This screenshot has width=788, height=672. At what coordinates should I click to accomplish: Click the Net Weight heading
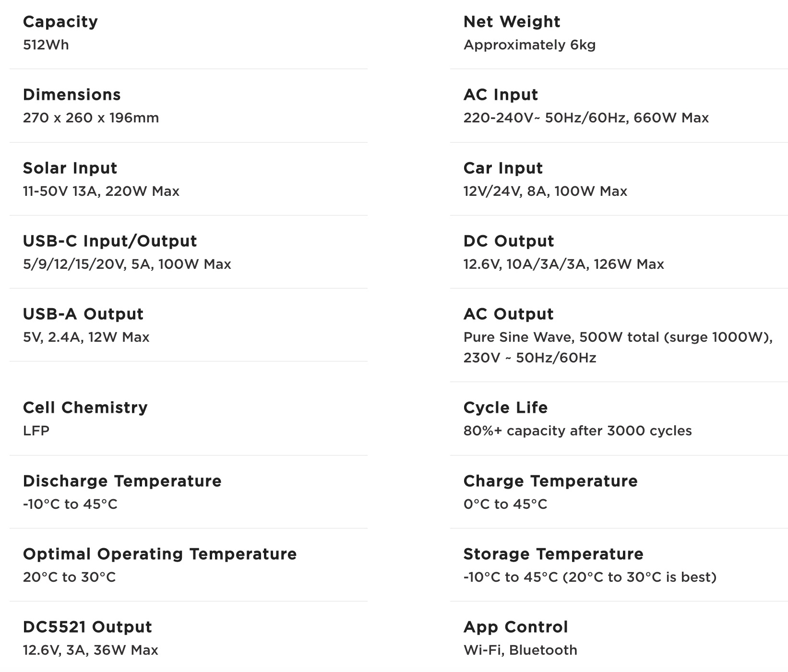pos(512,22)
